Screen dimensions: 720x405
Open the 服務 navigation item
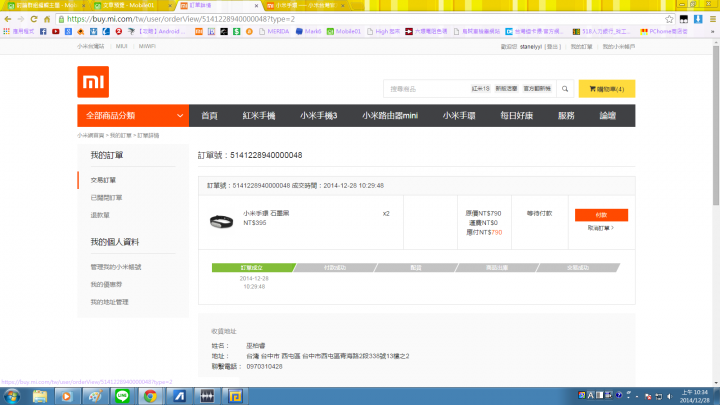click(566, 116)
